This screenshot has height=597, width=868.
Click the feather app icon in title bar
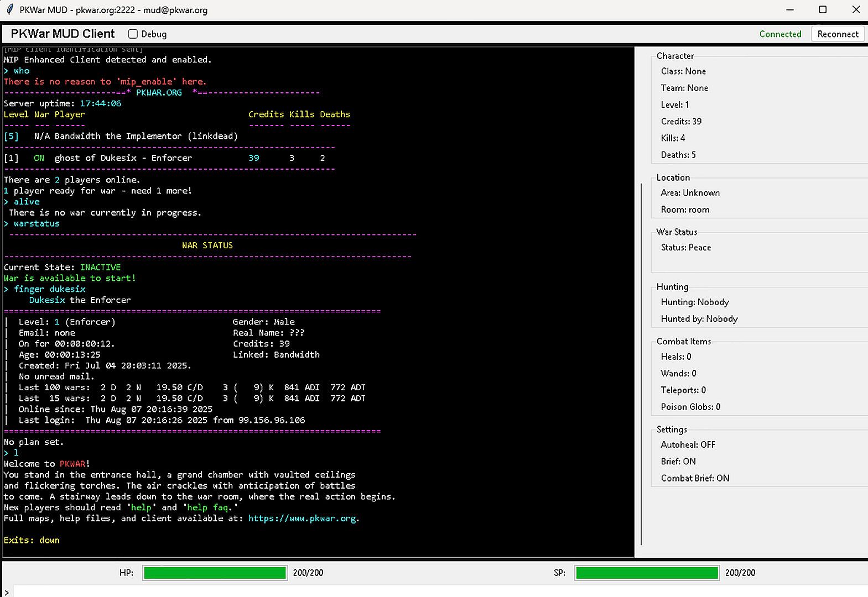tap(9, 9)
